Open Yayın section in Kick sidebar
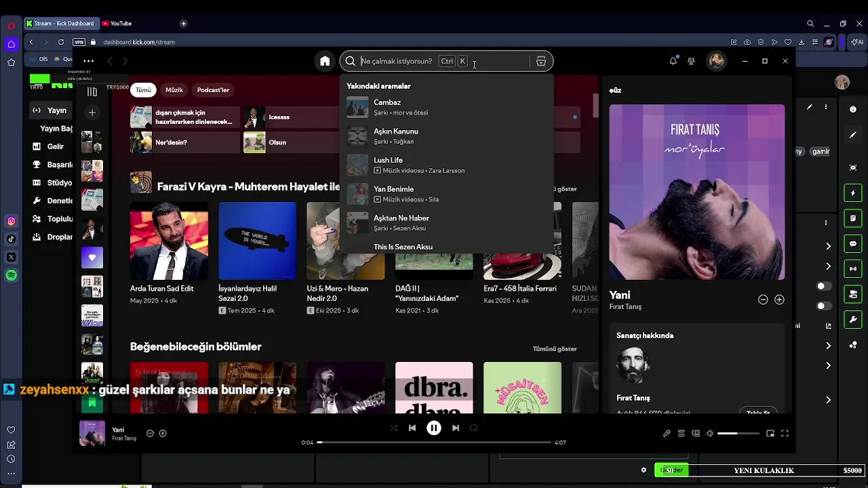 [x=51, y=110]
